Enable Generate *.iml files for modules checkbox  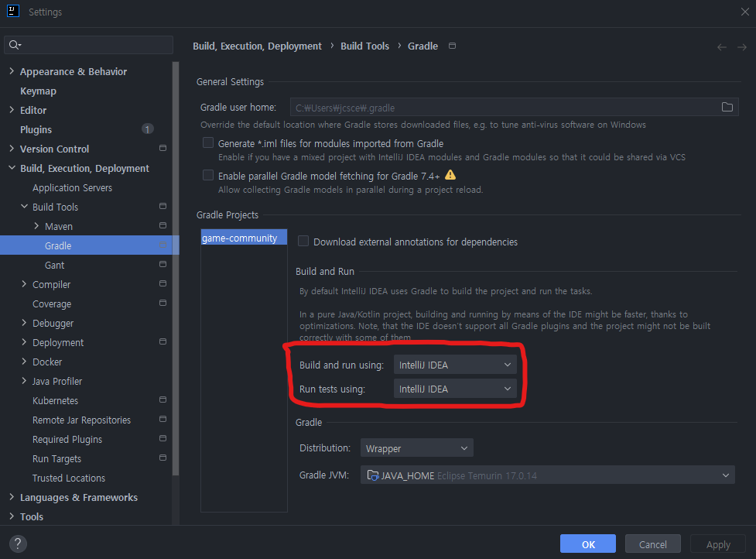pyautogui.click(x=208, y=142)
